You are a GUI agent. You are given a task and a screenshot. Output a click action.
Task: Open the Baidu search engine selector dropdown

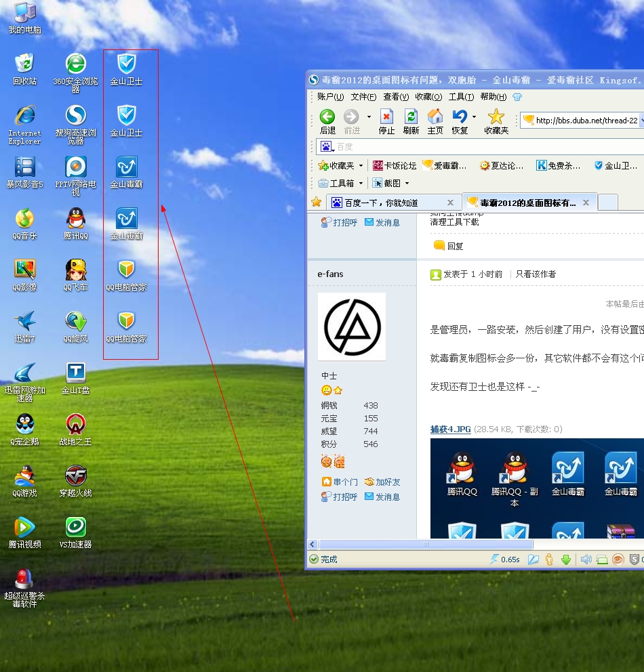click(327, 147)
